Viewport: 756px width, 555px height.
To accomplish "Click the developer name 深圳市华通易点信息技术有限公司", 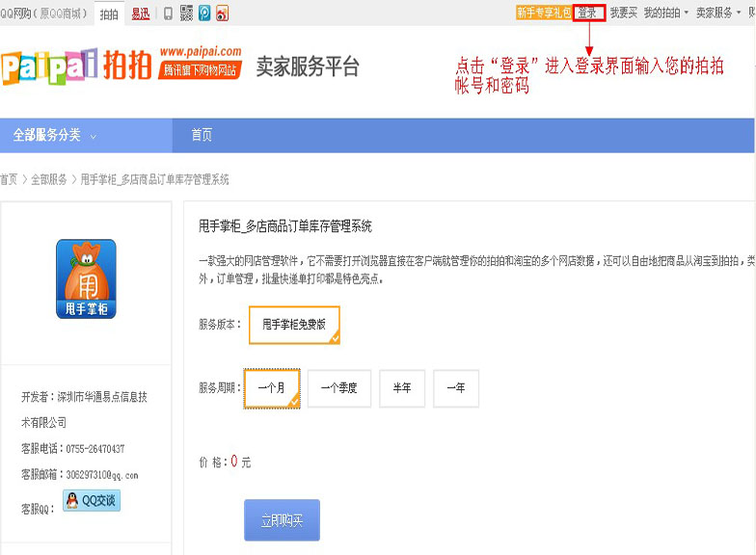I will coord(84,410).
